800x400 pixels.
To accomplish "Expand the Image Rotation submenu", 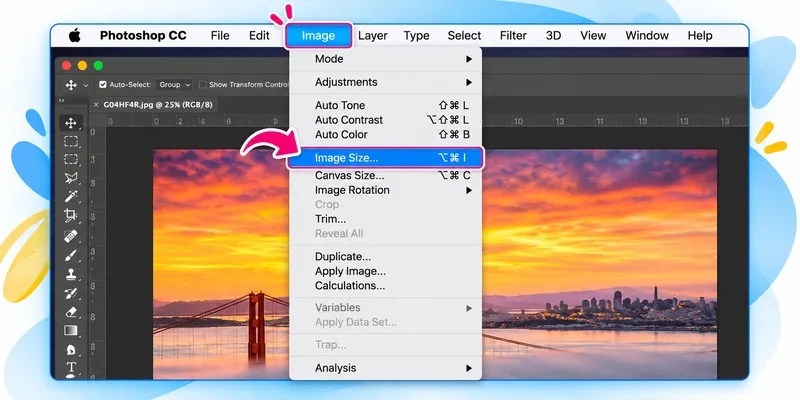I will [386, 190].
